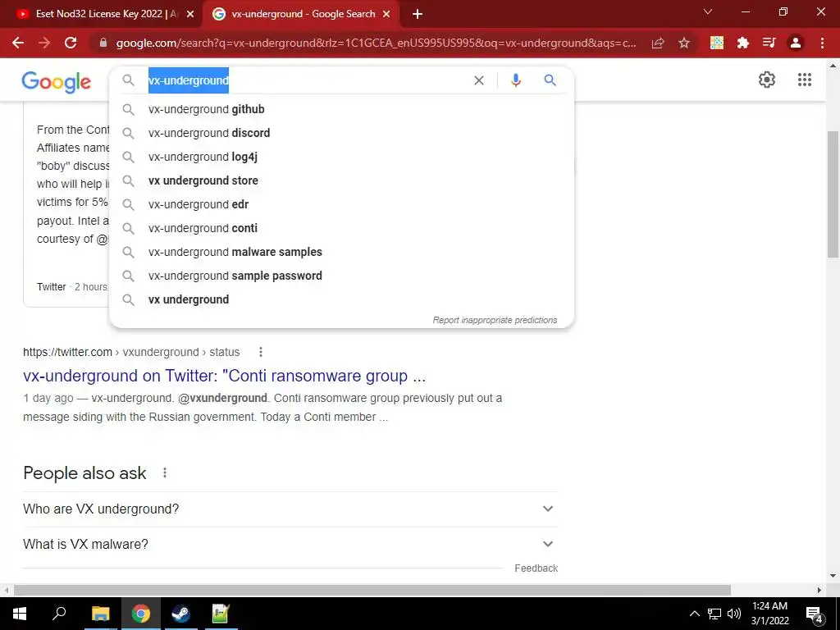This screenshot has height=630, width=840.
Task: Click the address bar URL
Action: [x=376, y=43]
